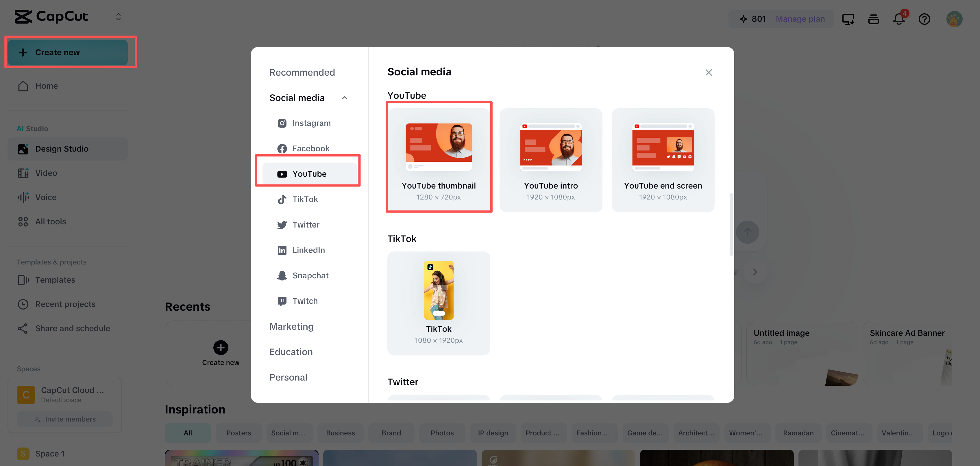Screen dimensions: 980x466
Task: Open the Marketing category
Action: [x=291, y=326]
